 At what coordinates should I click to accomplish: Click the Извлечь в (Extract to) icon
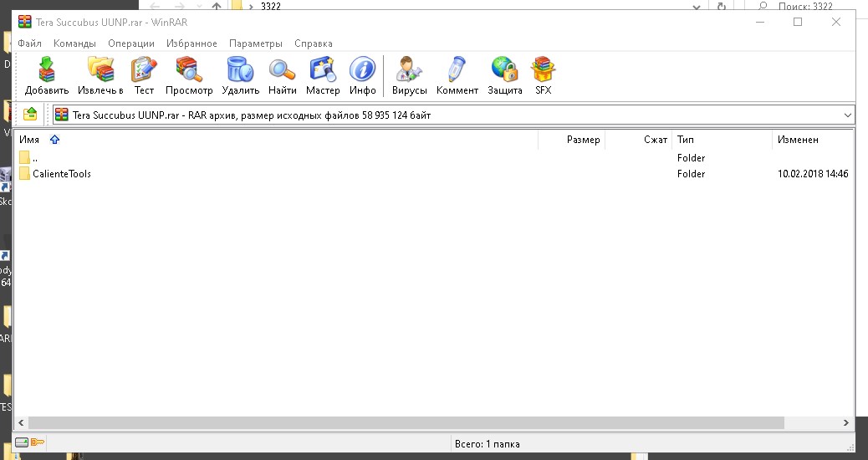[100, 69]
